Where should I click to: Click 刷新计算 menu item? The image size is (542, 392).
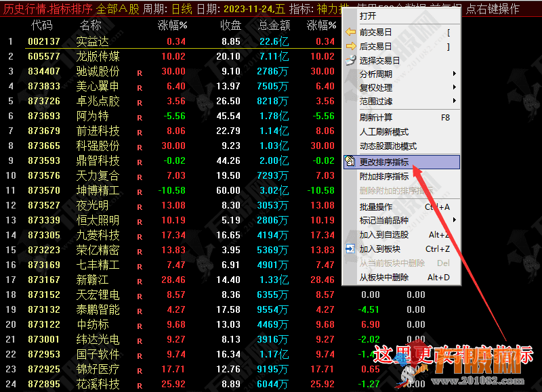402,117
